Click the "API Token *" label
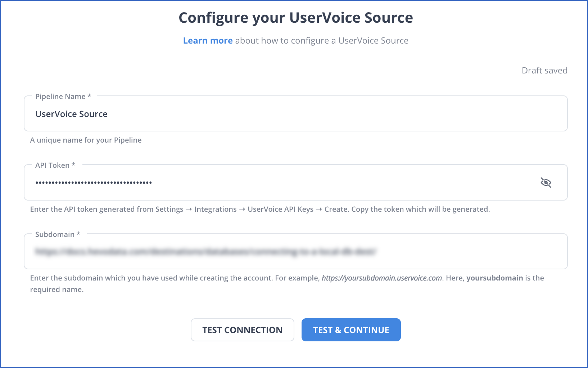This screenshot has height=368, width=588. [x=55, y=165]
